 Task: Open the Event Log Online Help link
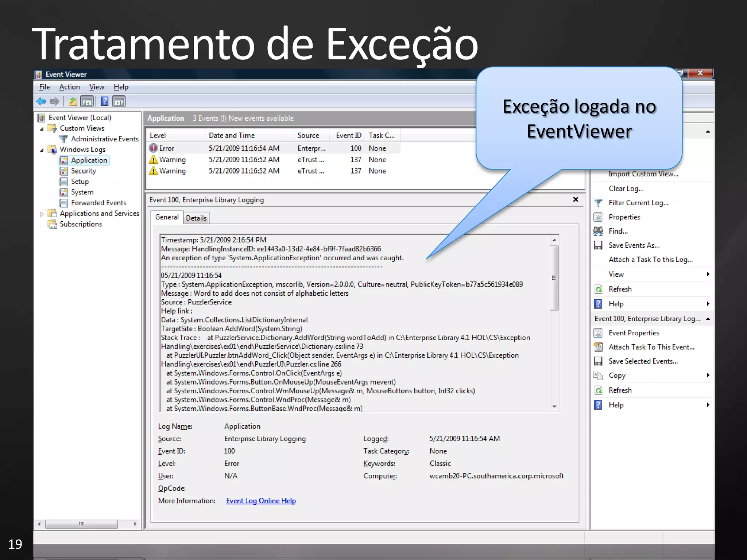pos(261,501)
